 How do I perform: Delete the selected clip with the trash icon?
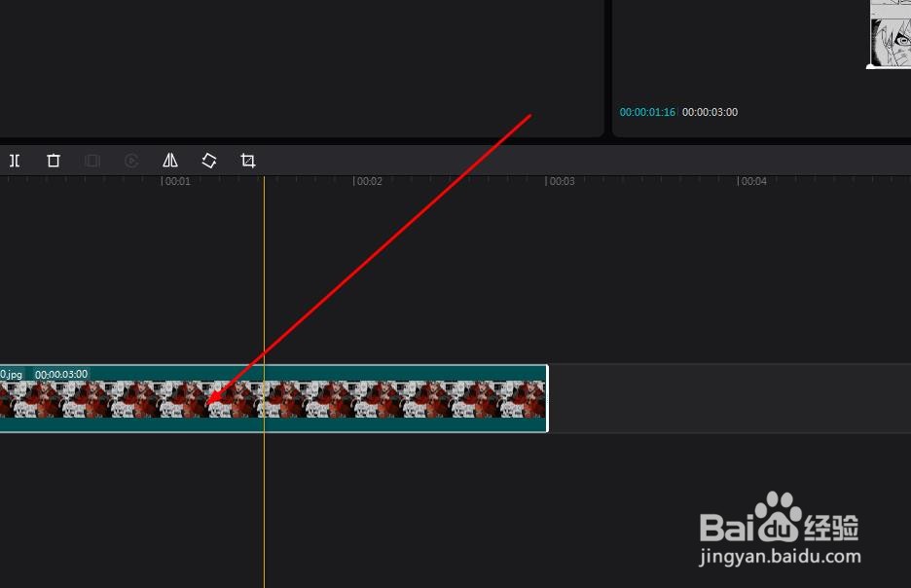click(x=54, y=161)
